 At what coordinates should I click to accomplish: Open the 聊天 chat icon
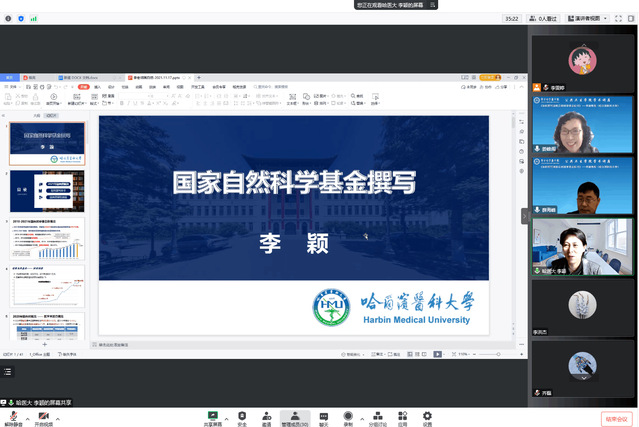[323, 414]
